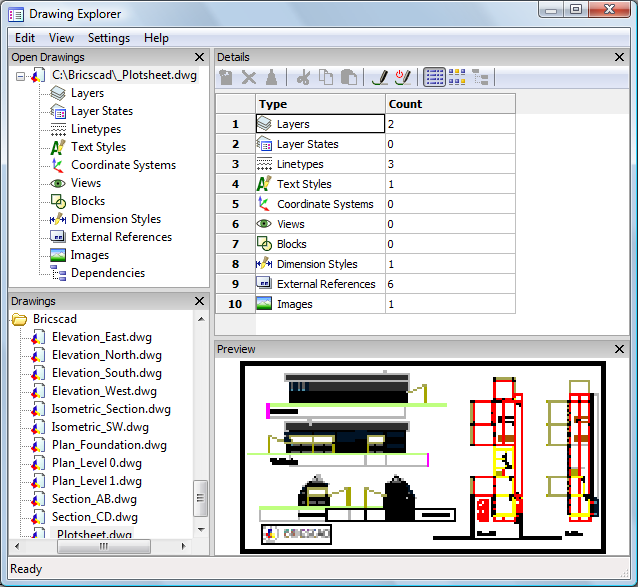Click the Paste toolbar icon
Viewport: 638px width, 587px height.
pyautogui.click(x=349, y=77)
